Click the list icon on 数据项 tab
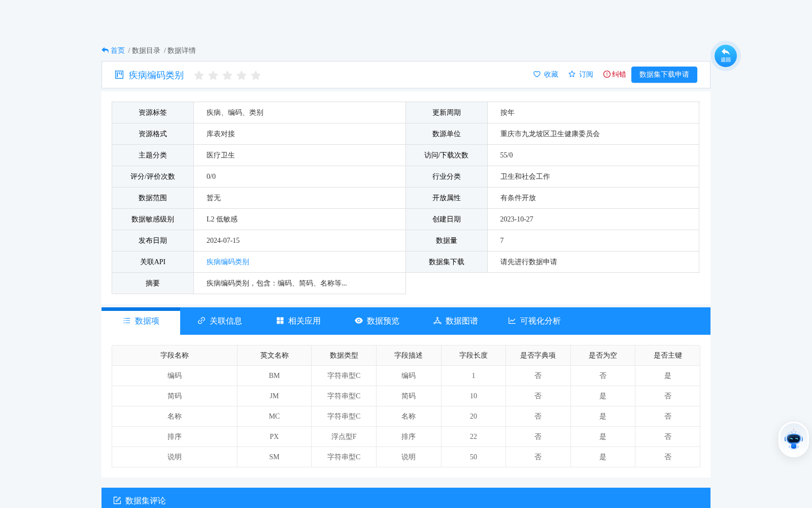The height and width of the screenshot is (508, 812). click(x=127, y=321)
